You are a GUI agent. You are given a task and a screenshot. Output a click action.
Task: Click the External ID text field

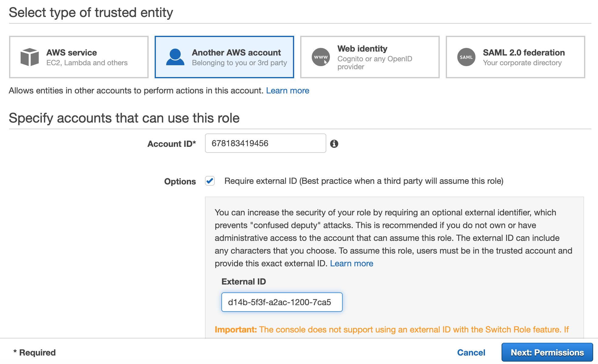click(282, 302)
